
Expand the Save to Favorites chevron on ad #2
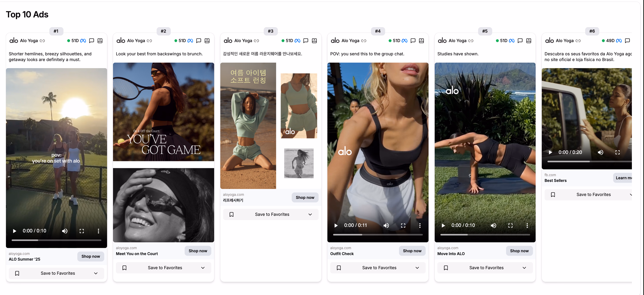click(203, 268)
